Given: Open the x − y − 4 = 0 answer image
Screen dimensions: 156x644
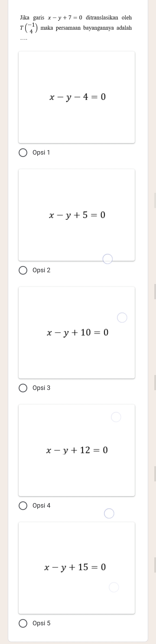Looking at the screenshot, I should click(77, 97).
